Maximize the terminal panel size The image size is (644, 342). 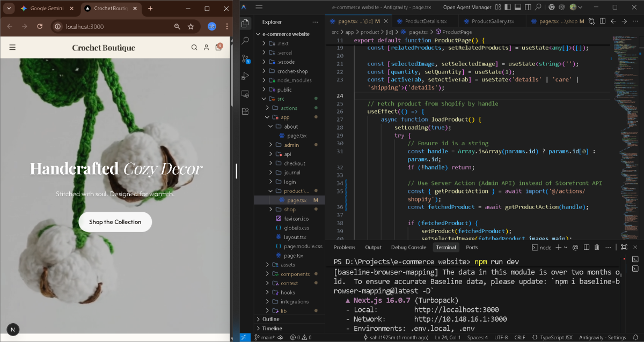coord(623,247)
